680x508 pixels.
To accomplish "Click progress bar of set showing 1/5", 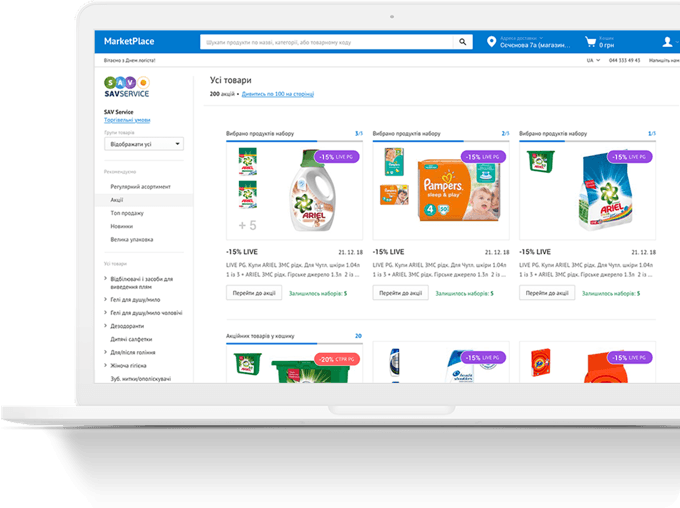I will [588, 141].
